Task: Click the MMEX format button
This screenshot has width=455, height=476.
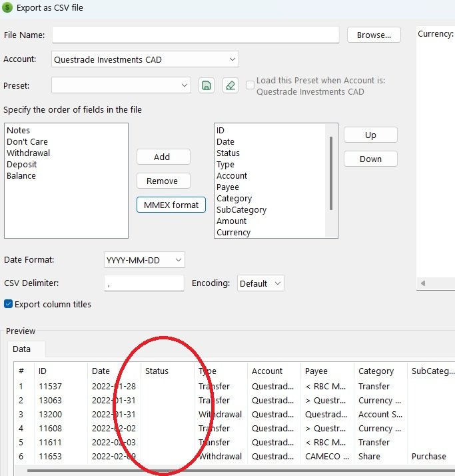Action: [171, 205]
